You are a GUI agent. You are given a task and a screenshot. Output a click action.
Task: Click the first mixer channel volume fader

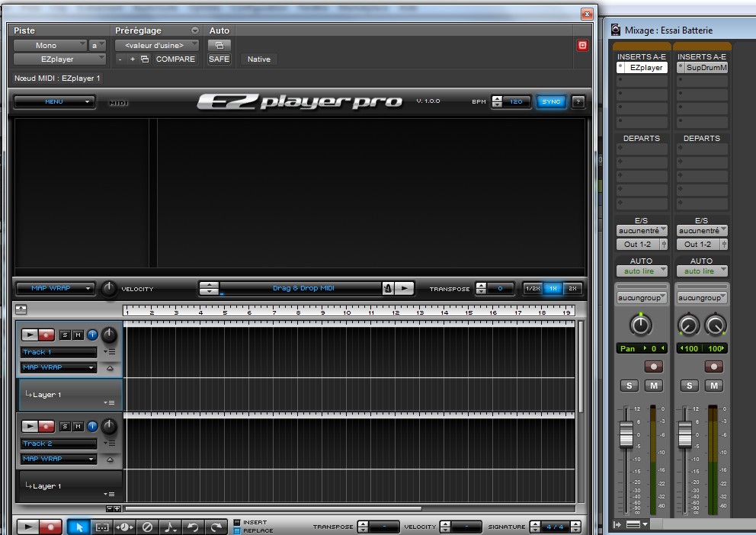coord(626,436)
